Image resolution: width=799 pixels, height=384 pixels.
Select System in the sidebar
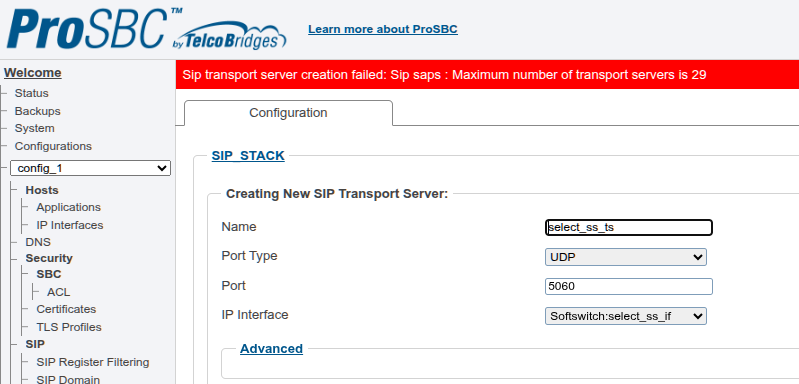pos(34,128)
